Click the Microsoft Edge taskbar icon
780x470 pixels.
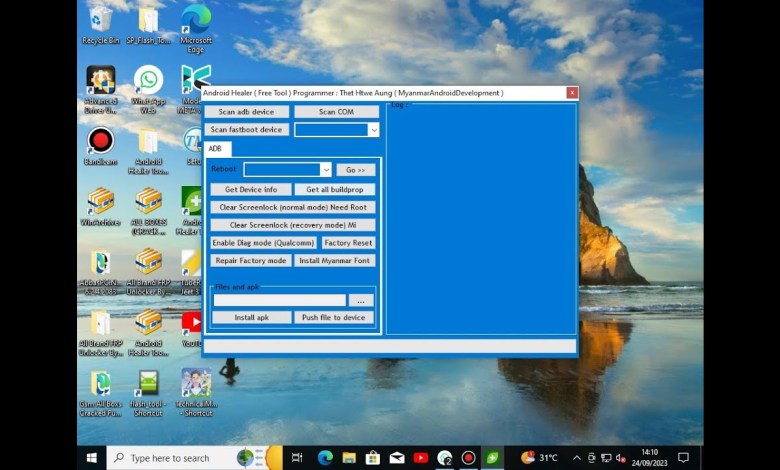click(325, 458)
